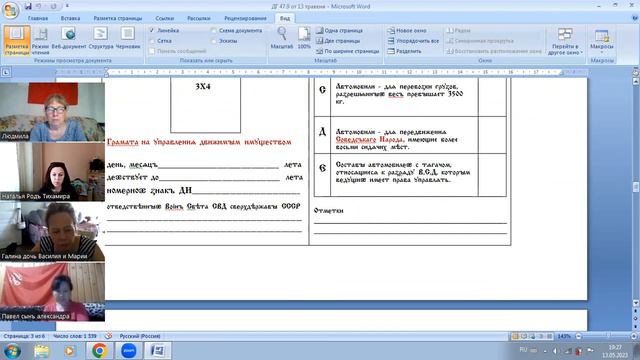Select Галина's video thumbnail
Image resolution: width=640 pixels, height=360 pixels.
point(52,231)
